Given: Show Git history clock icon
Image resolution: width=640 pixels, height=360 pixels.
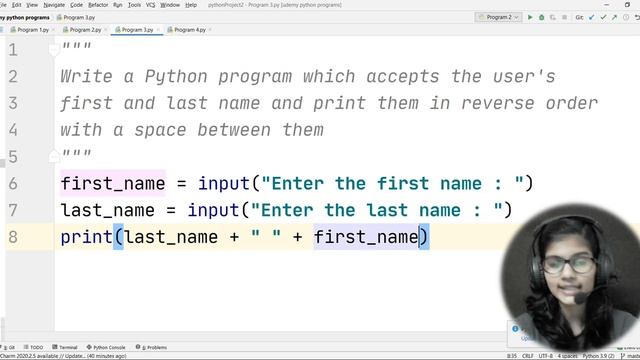Looking at the screenshot, I should [x=626, y=18].
